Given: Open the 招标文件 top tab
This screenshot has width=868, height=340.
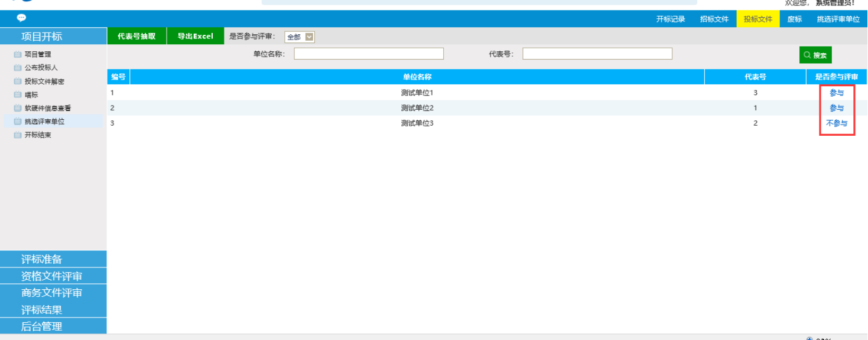Looking at the screenshot, I should (x=714, y=19).
